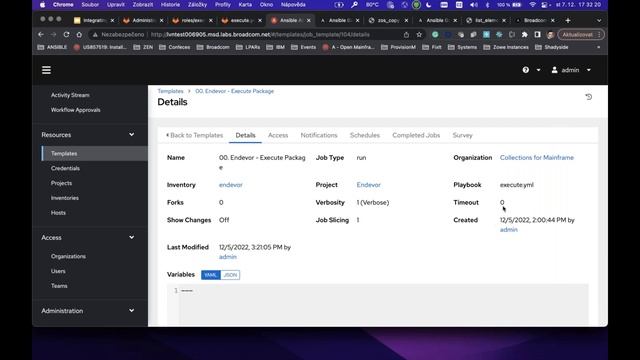Expand the help dropdown arrow
The image size is (640, 360).
coord(538,70)
